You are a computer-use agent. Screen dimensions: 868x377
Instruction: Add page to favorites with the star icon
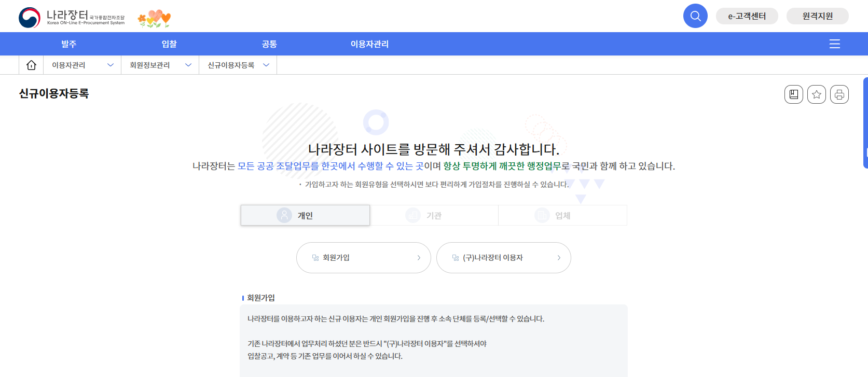816,94
